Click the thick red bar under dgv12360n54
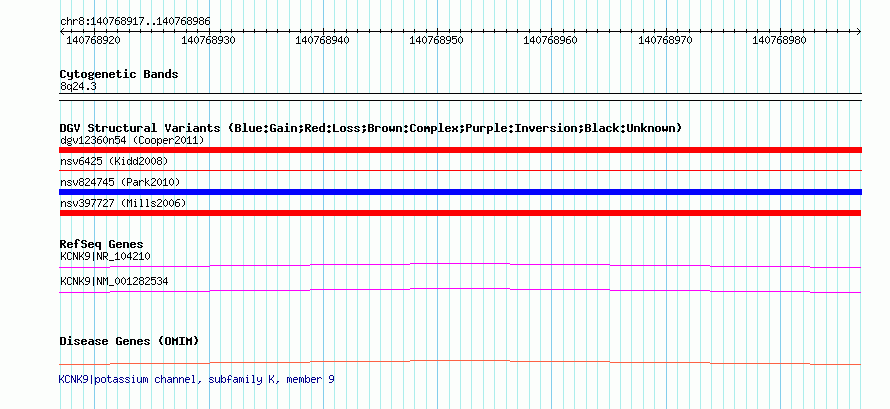Image resolution: width=890 pixels, height=409 pixels. click(x=460, y=150)
